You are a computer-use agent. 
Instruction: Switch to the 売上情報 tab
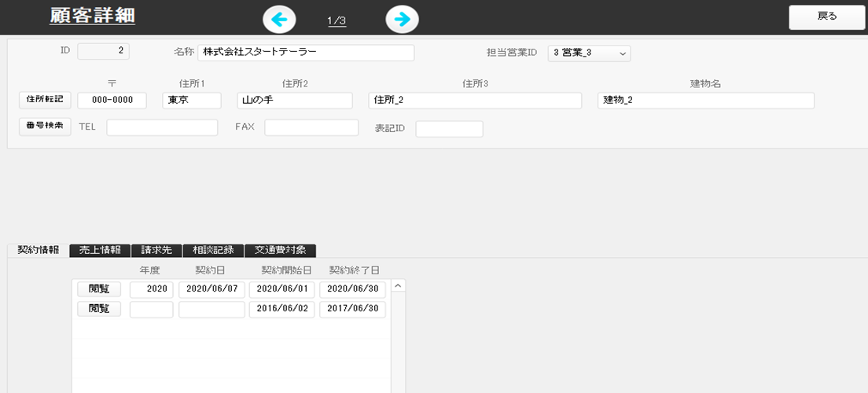(x=100, y=250)
